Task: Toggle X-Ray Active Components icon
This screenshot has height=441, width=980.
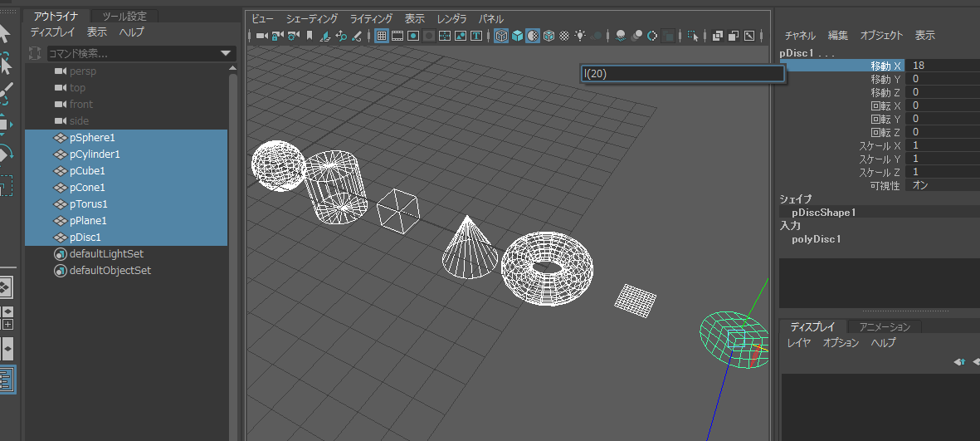Action: [x=733, y=36]
